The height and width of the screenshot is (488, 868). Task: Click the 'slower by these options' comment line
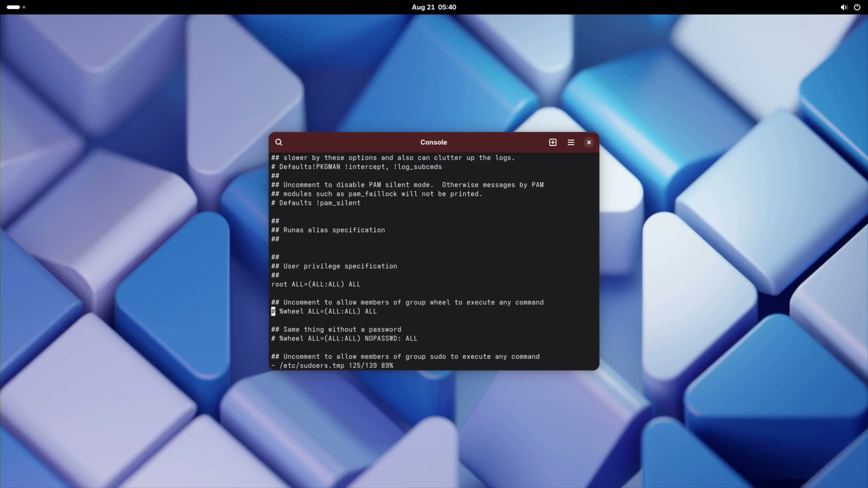pyautogui.click(x=393, y=158)
